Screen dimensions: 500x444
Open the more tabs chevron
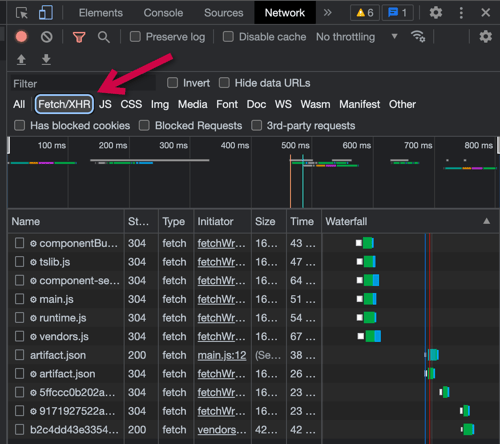327,13
